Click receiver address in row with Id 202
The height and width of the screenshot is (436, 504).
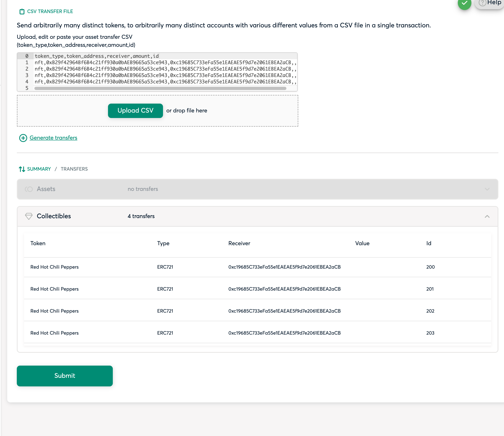tap(284, 311)
